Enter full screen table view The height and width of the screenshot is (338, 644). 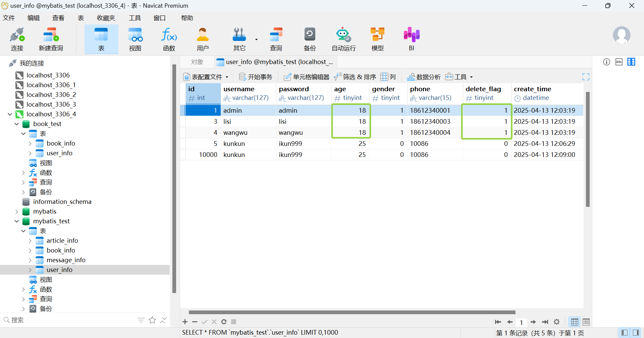point(586,77)
